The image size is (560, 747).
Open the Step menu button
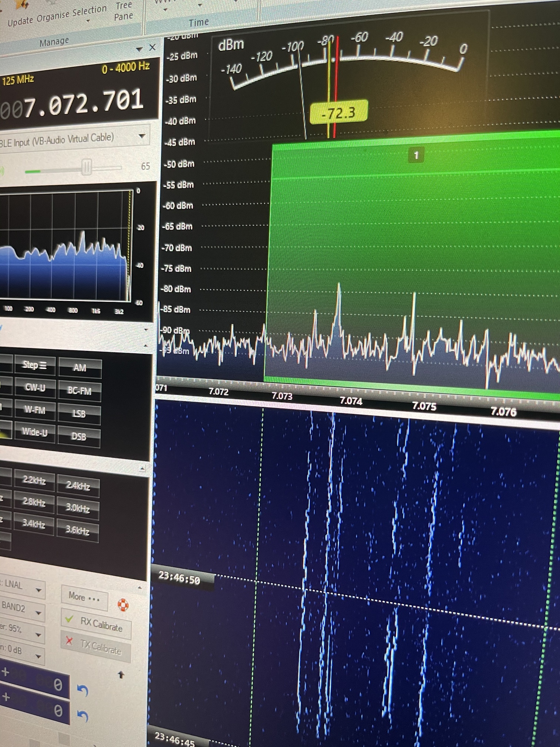pos(34,365)
